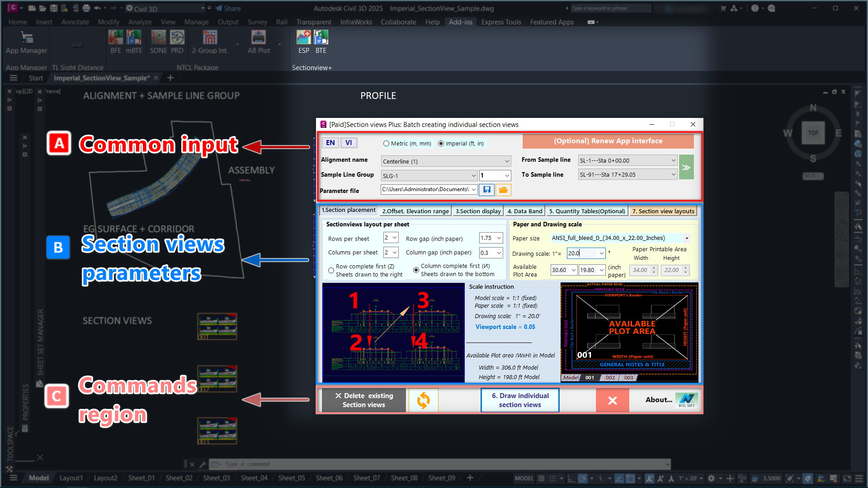868x488 pixels.
Task: Open the 4. Data Band tab
Action: pos(524,211)
